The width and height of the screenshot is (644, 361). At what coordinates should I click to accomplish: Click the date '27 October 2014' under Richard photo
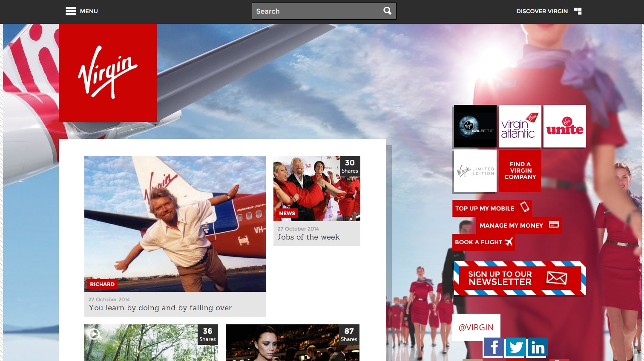click(x=109, y=300)
